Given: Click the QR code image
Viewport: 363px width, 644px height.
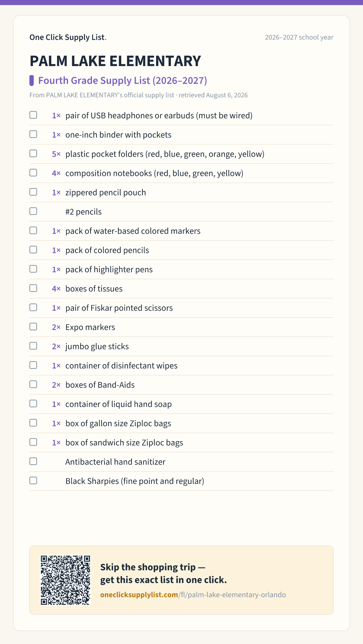Looking at the screenshot, I should point(66,580).
